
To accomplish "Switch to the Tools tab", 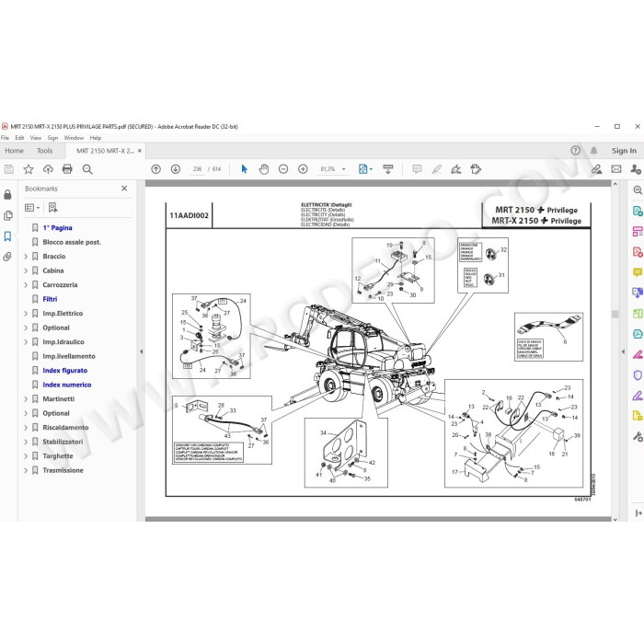I will (x=45, y=151).
